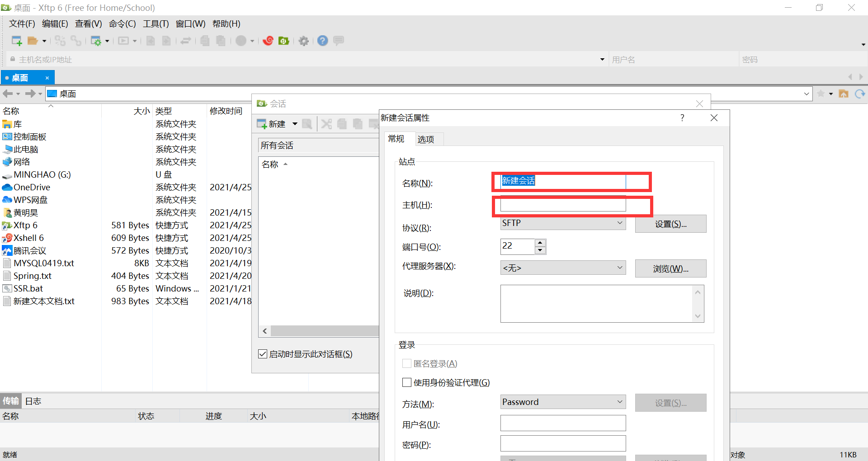The image size is (868, 461).
Task: Open the 协议 SFTP dropdown
Action: (x=563, y=223)
